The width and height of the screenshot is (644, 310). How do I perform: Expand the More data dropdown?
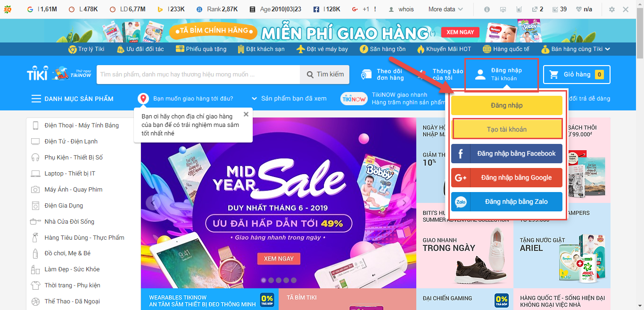click(x=446, y=9)
